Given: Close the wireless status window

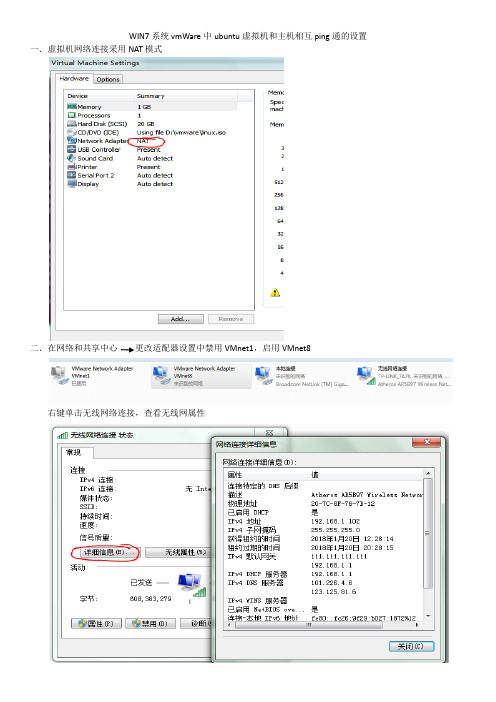Looking at the screenshot, I should 269,432.
